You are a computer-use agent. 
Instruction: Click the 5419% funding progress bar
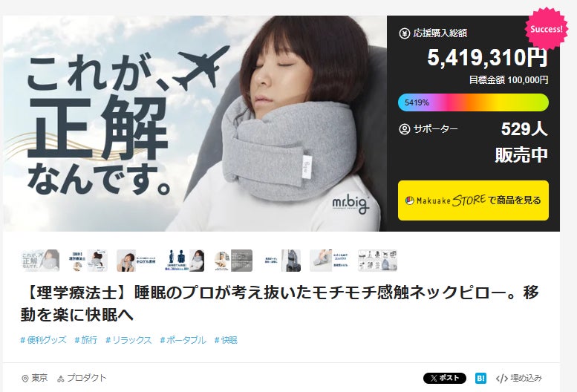[473, 102]
